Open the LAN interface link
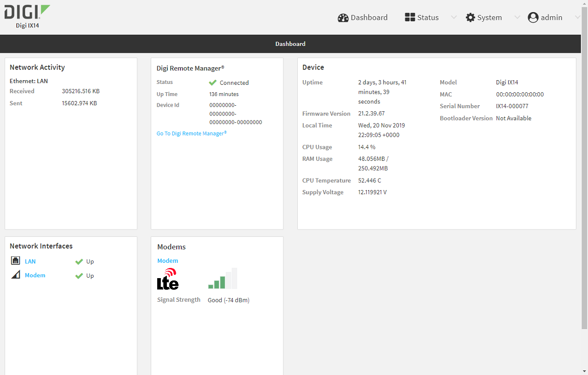Image resolution: width=588 pixels, height=375 pixels. (30, 261)
